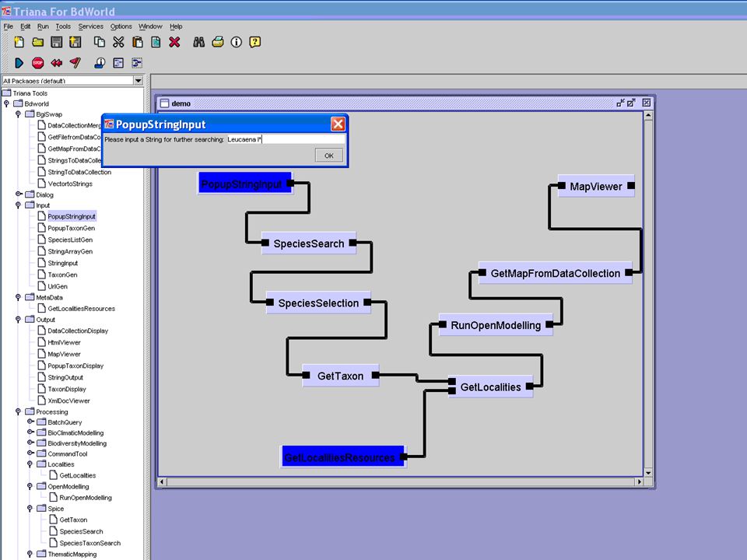The image size is (747, 560).
Task: Select HtmlViewer in Output folder
Action: coord(64,342)
